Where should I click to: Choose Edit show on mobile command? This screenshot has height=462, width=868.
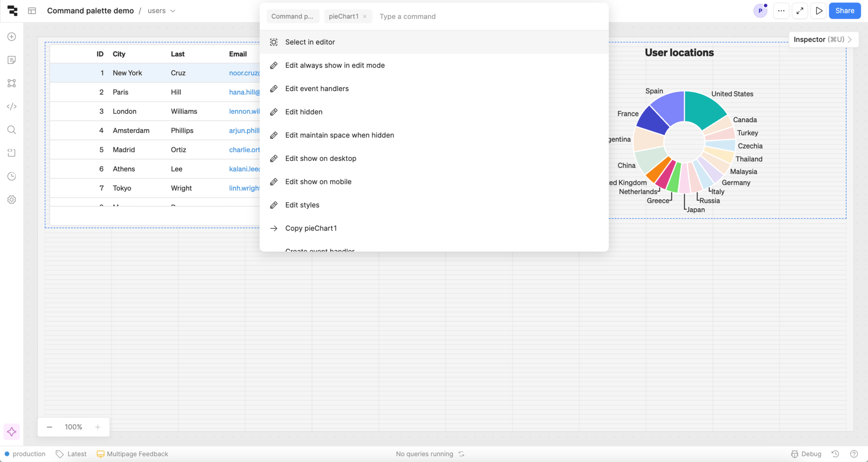(434, 182)
